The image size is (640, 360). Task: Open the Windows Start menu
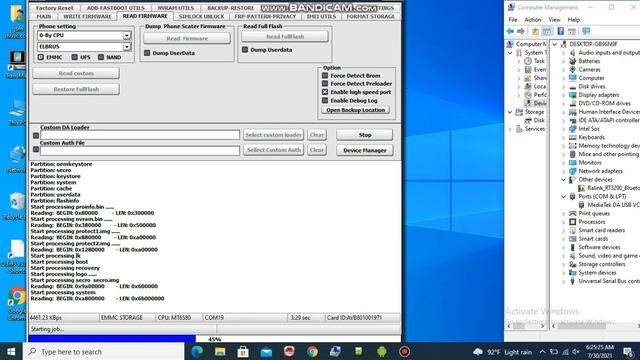(x=11, y=351)
